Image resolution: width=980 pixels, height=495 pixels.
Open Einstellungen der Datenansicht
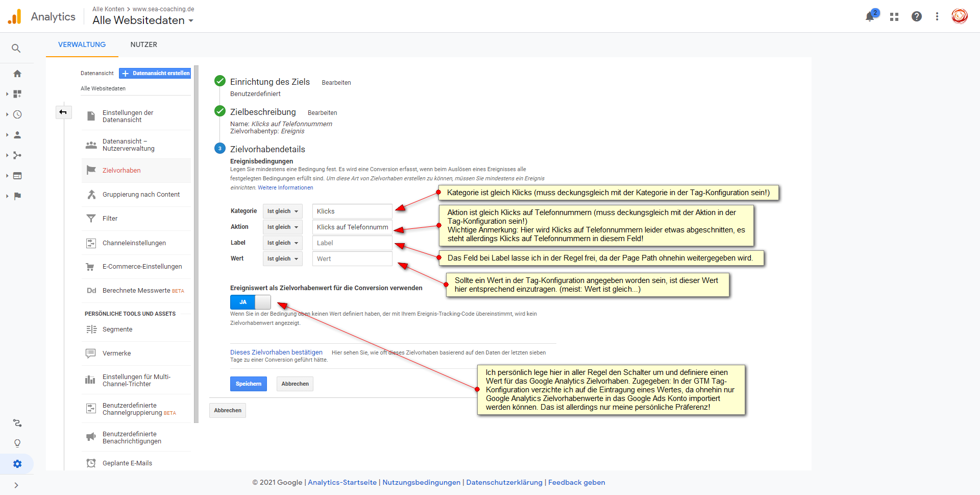[136, 116]
